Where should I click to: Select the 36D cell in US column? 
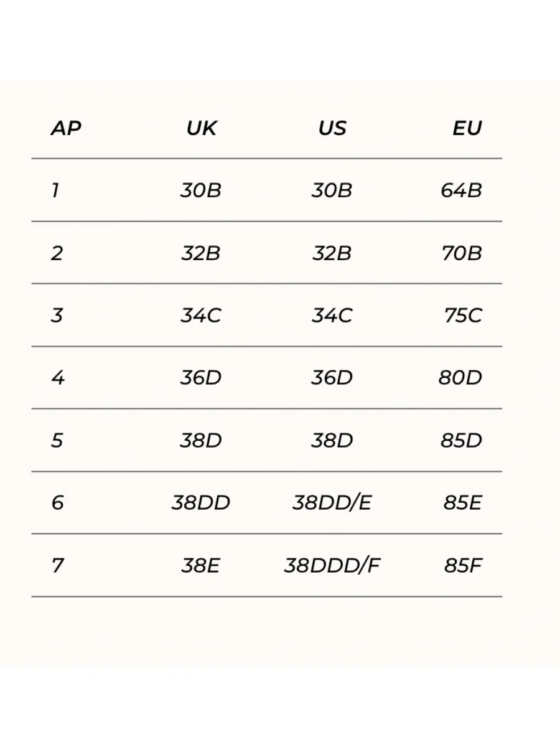[332, 378]
